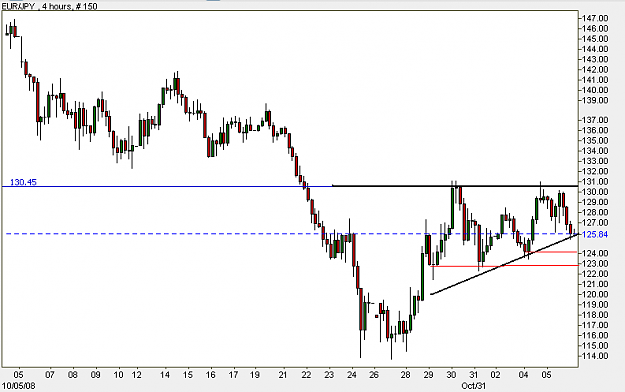Click date label 22 on time axis
This screenshot has height=392, width=625.
click(x=306, y=375)
